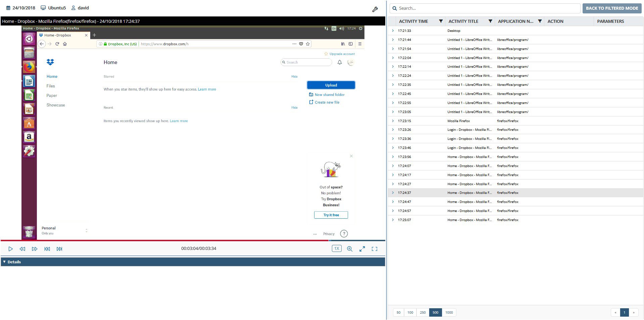Viewport: 644px width, 320px height.
Task: Seek on the red playback progress bar
Action: tap(164, 241)
